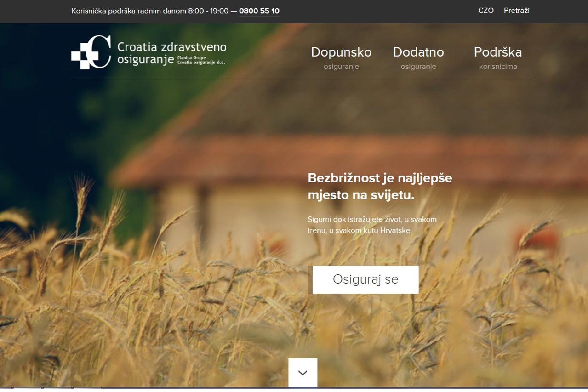Click 'korisnicima' subtitle under Podrška

497,67
